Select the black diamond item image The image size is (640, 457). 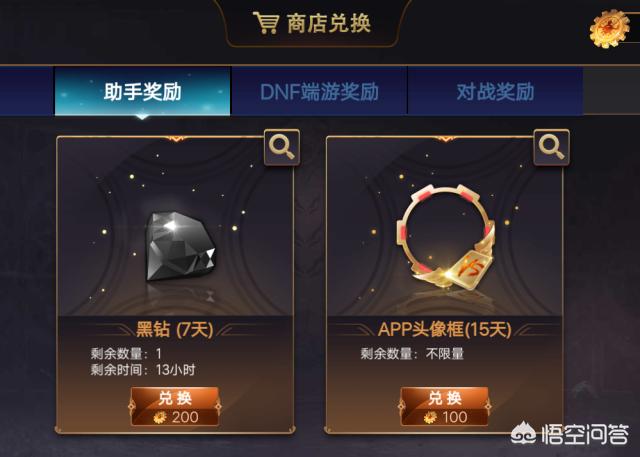pyautogui.click(x=181, y=246)
